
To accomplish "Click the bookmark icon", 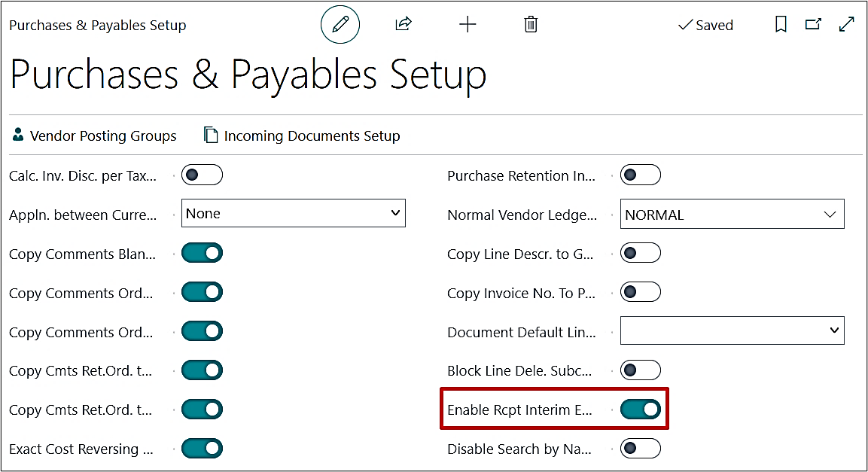I will (781, 25).
